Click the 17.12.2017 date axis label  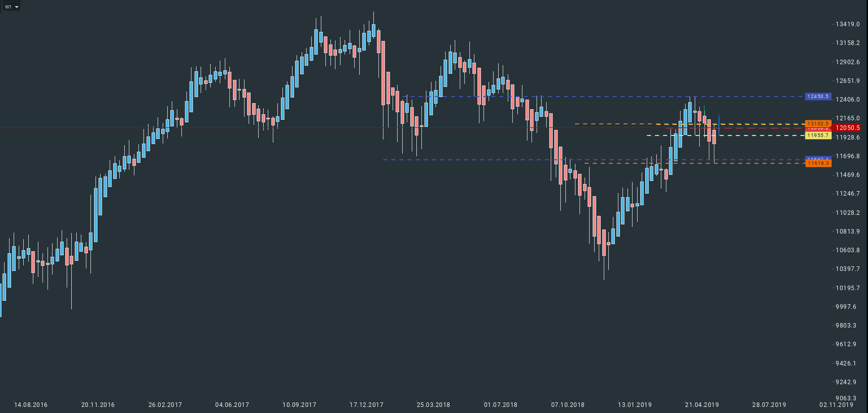tap(366, 405)
